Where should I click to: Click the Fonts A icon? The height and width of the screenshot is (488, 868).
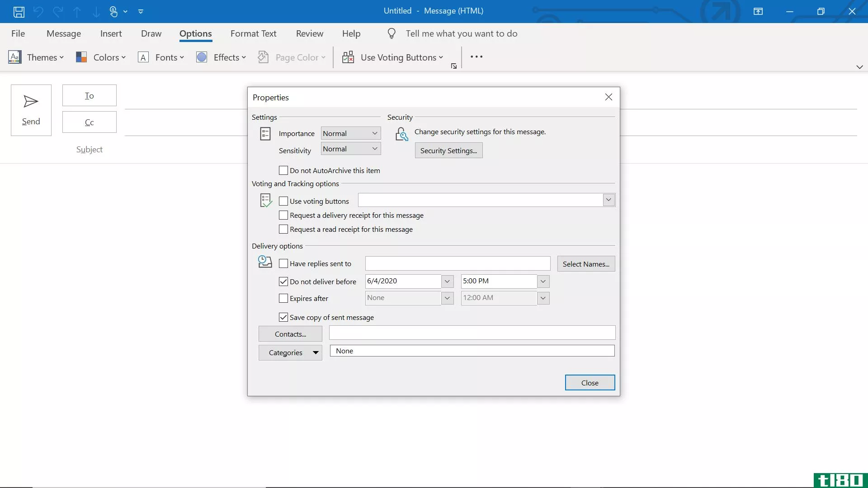coord(143,57)
